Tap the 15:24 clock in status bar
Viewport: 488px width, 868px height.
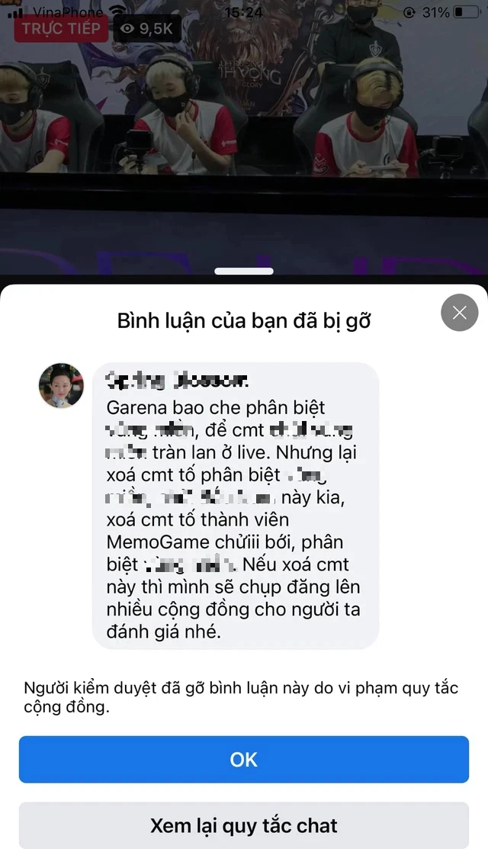(244, 11)
